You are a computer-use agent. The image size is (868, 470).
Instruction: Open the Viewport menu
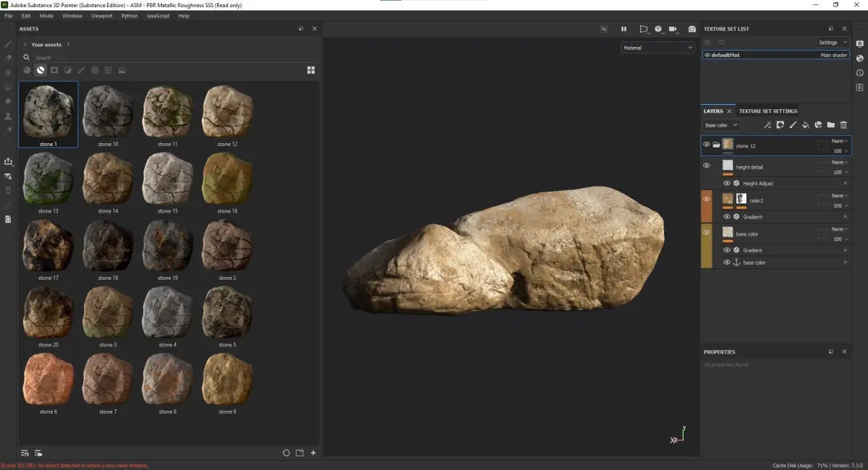point(101,15)
